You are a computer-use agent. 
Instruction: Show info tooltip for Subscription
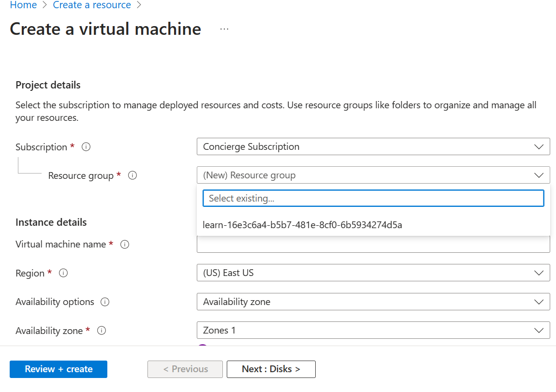86,147
